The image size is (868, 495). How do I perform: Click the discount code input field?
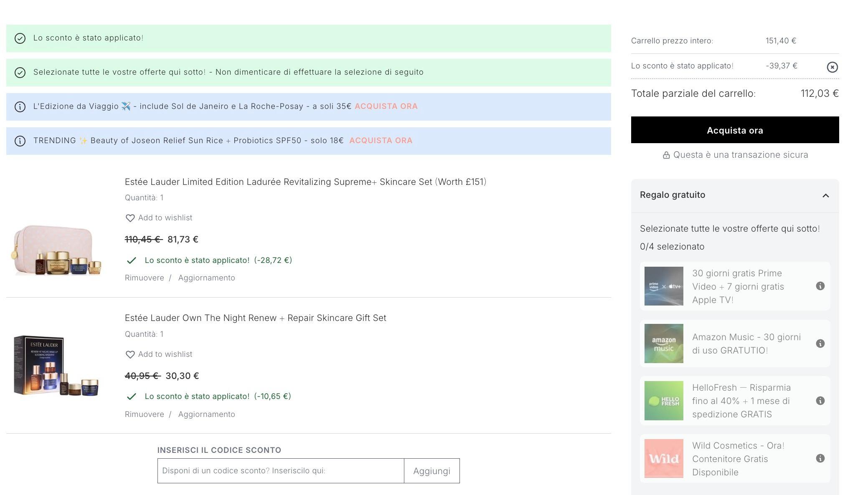(x=281, y=471)
